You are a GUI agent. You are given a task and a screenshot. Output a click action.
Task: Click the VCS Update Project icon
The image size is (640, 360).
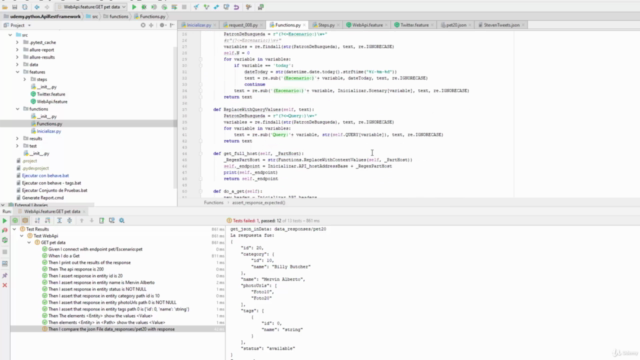tap(196, 7)
